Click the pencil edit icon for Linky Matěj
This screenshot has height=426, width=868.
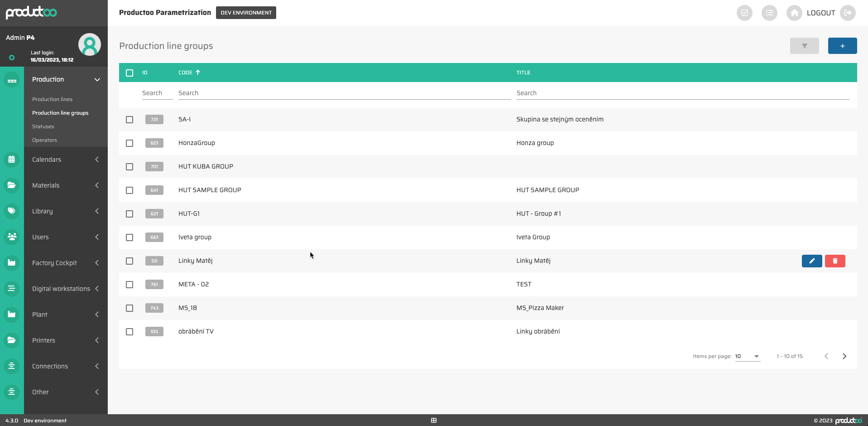[811, 261]
